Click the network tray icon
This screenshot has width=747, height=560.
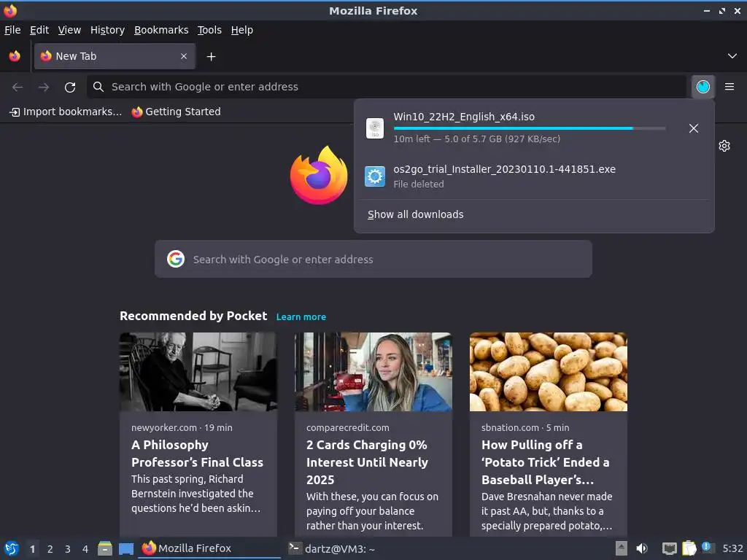click(670, 549)
